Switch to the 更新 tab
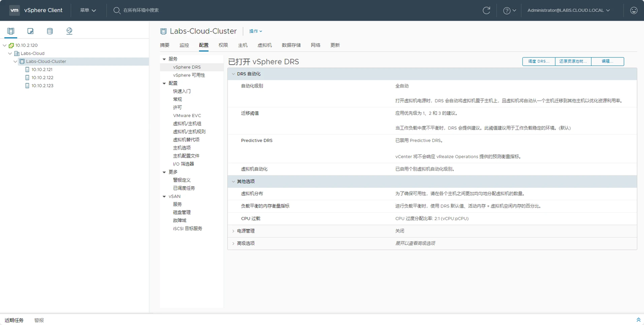 tap(335, 45)
